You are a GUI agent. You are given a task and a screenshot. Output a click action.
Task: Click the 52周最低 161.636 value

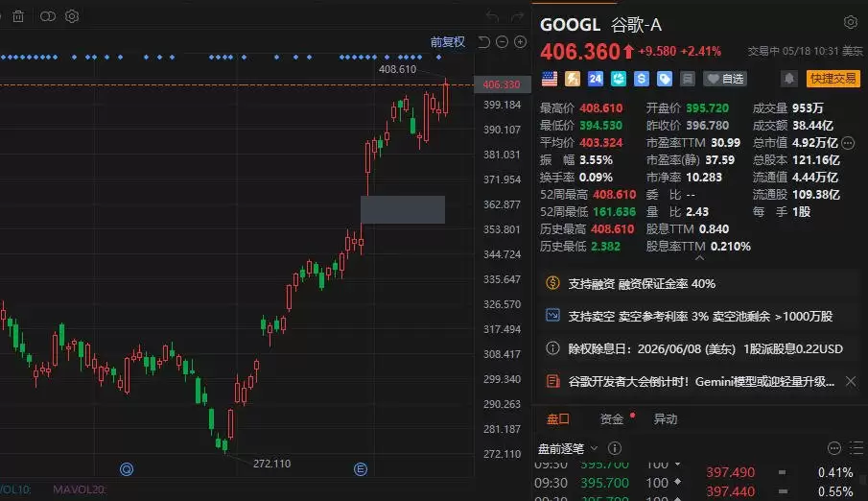pos(615,212)
